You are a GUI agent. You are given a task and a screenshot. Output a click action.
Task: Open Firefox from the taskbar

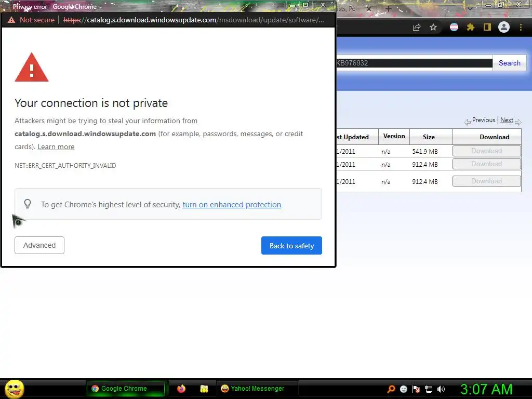coord(181,389)
